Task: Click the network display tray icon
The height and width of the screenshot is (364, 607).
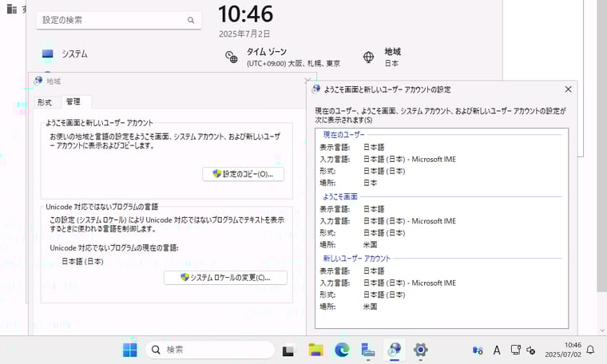Action: point(516,350)
